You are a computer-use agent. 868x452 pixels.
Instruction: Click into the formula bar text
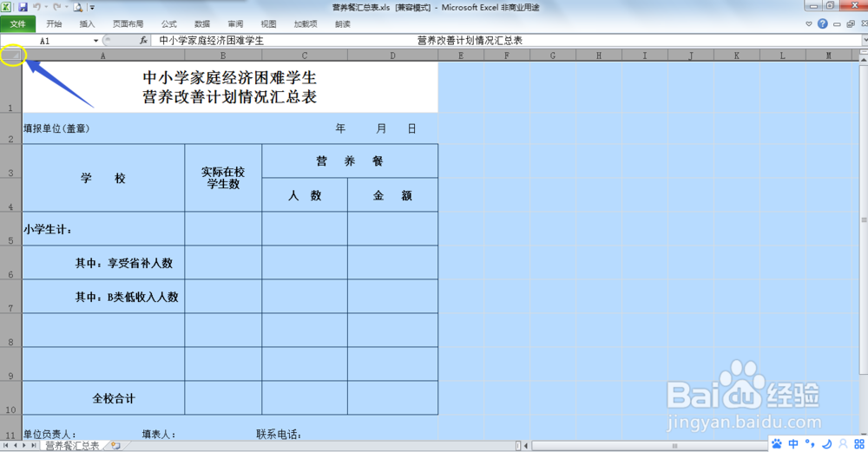[507, 41]
